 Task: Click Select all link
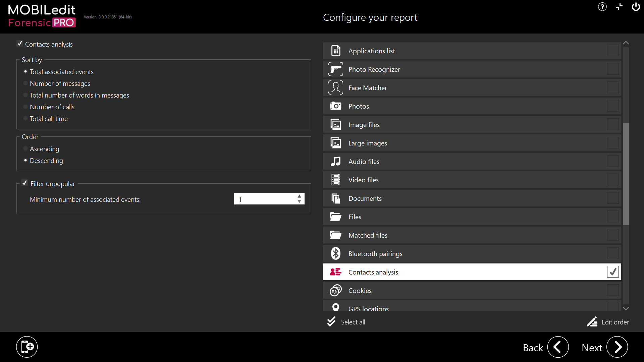pos(353,322)
